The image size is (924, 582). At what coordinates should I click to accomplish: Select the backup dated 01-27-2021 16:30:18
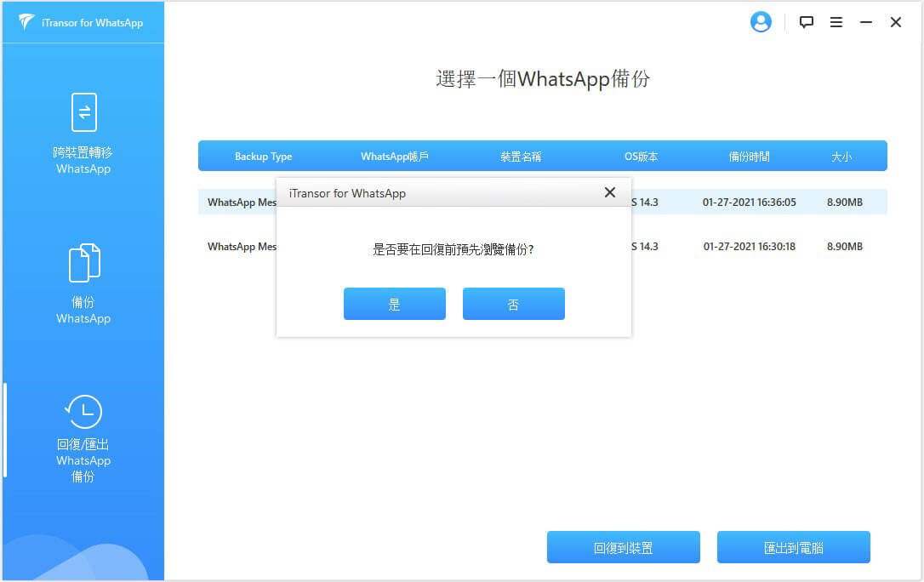point(749,247)
